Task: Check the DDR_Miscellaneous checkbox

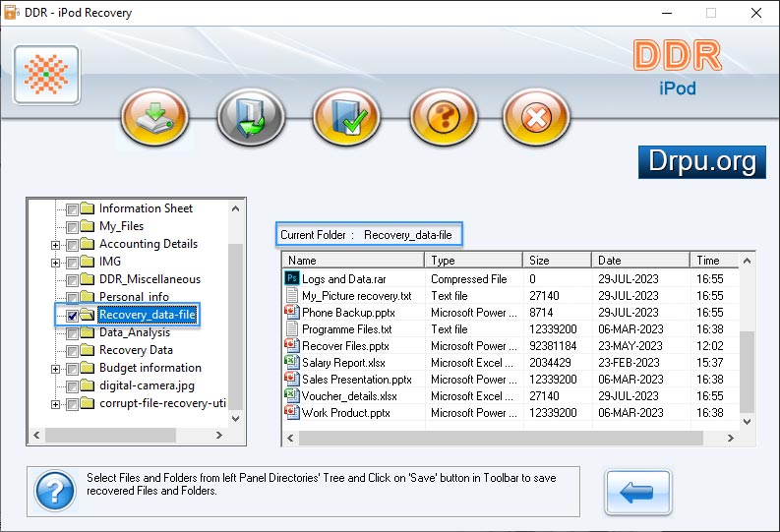Action: point(72,280)
